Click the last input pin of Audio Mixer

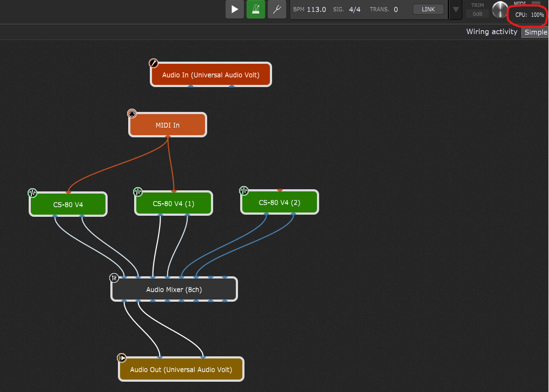point(225,277)
